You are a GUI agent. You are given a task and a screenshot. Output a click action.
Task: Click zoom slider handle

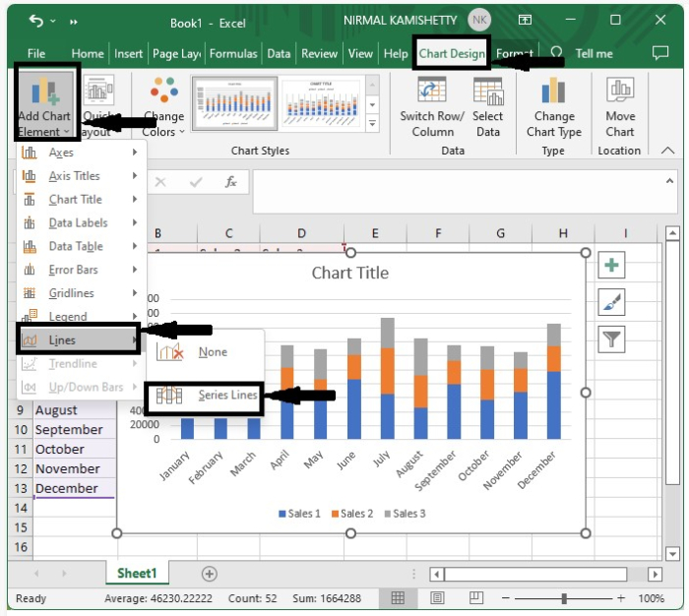point(564,598)
